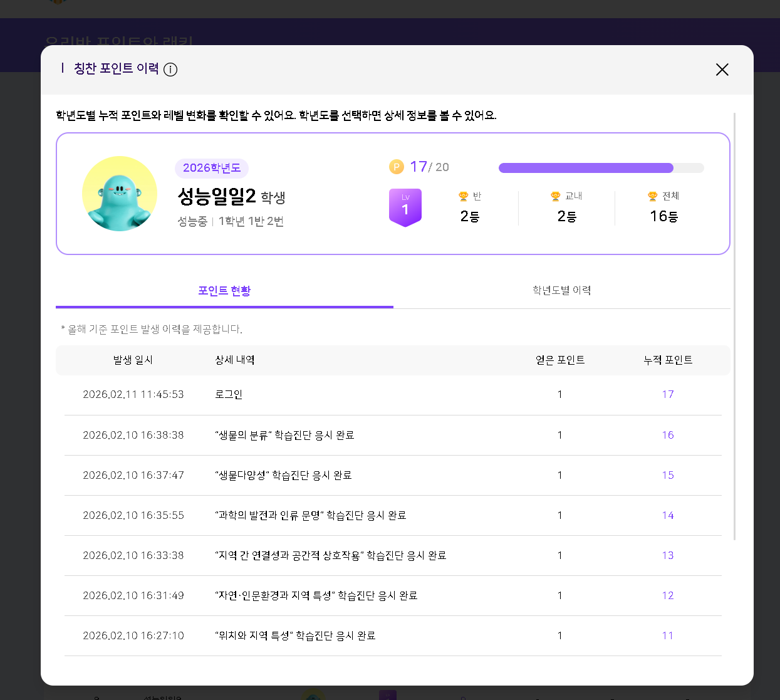Click the trophy icon next to 전체

tap(653, 197)
